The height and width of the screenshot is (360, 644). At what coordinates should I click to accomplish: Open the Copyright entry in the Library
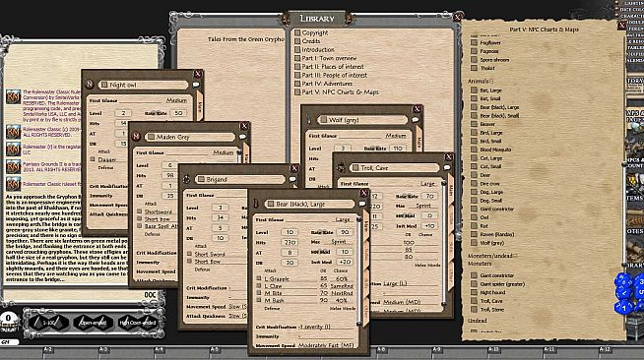(311, 32)
